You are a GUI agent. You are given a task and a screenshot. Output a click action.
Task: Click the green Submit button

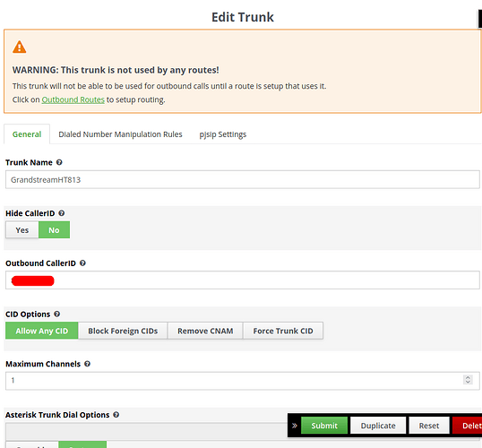324,426
